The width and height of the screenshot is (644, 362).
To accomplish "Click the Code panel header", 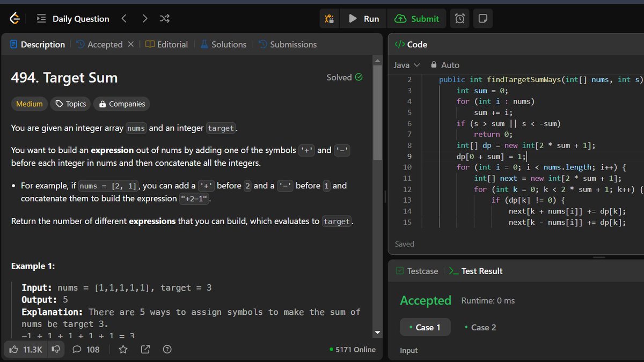I will coord(411,45).
